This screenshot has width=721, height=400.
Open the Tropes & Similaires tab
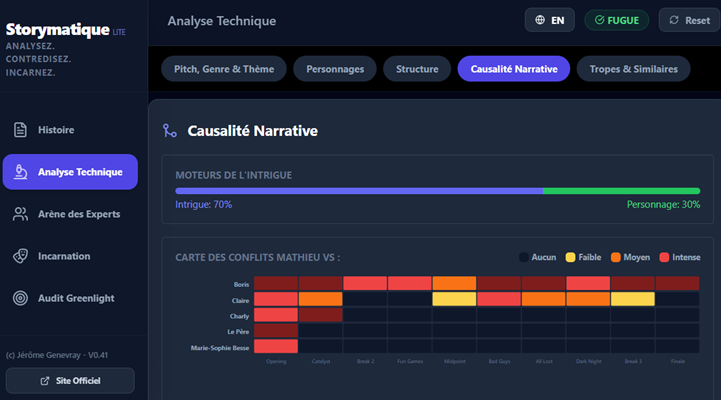[x=634, y=69]
